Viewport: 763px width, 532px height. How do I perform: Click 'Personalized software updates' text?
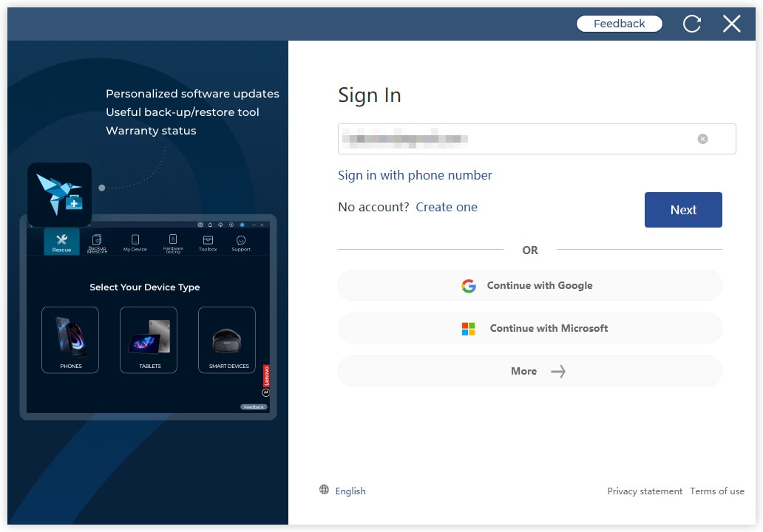point(192,93)
